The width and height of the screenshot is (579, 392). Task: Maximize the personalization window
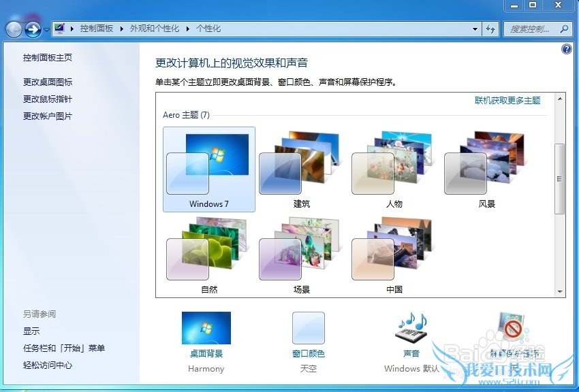pyautogui.click(x=533, y=5)
